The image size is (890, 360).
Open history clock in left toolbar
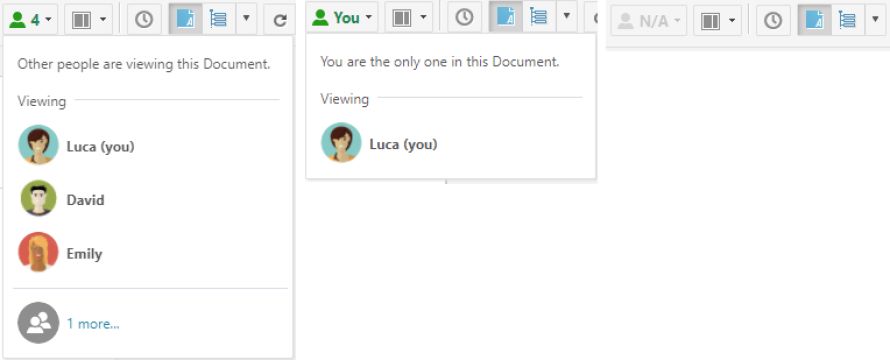pyautogui.click(x=144, y=20)
